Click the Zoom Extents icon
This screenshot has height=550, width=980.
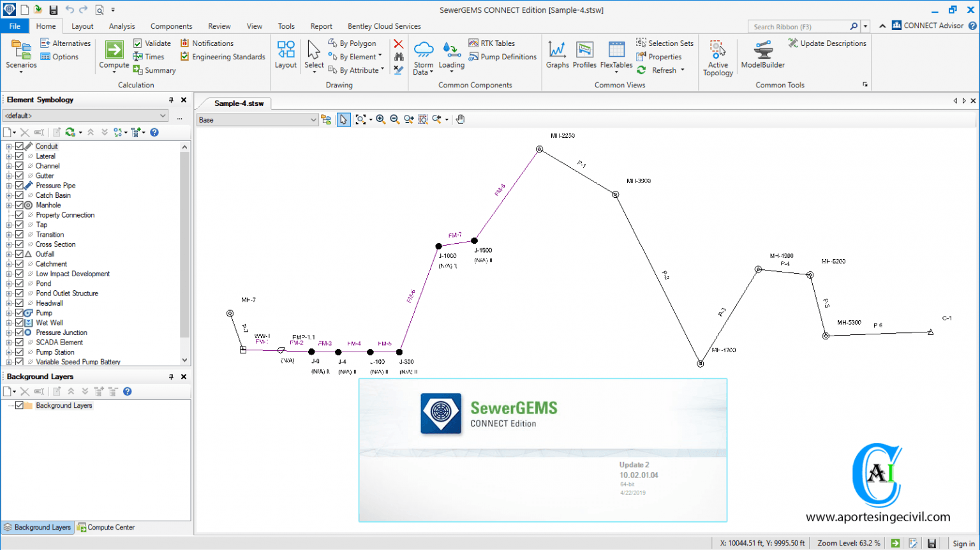coord(360,119)
